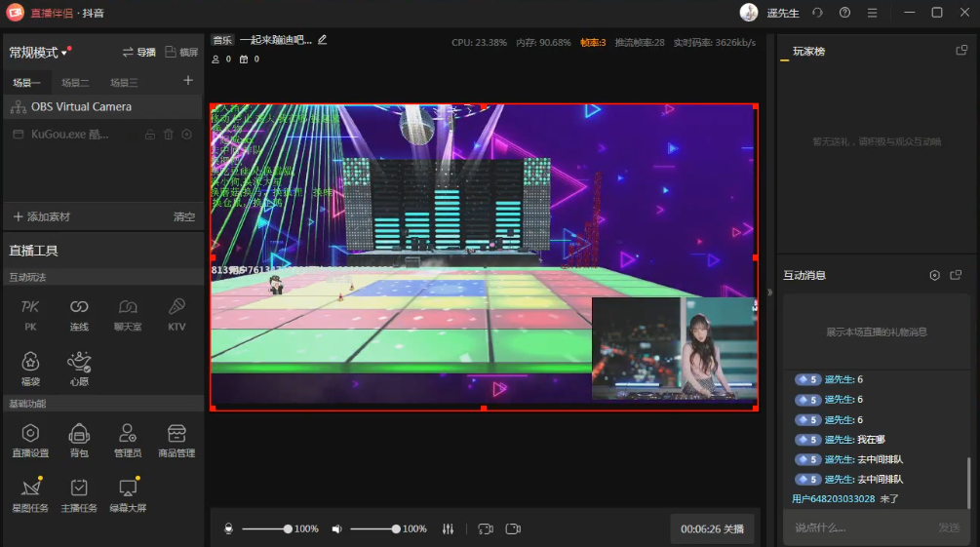Click the microphone volume slider
Image resolution: width=980 pixels, height=547 pixels.
(x=265, y=528)
